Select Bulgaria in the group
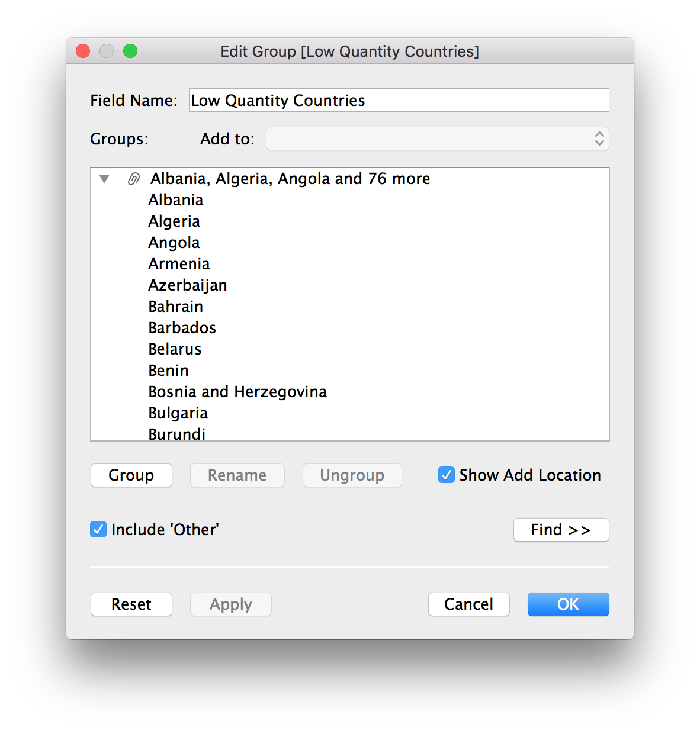700x734 pixels. [178, 413]
